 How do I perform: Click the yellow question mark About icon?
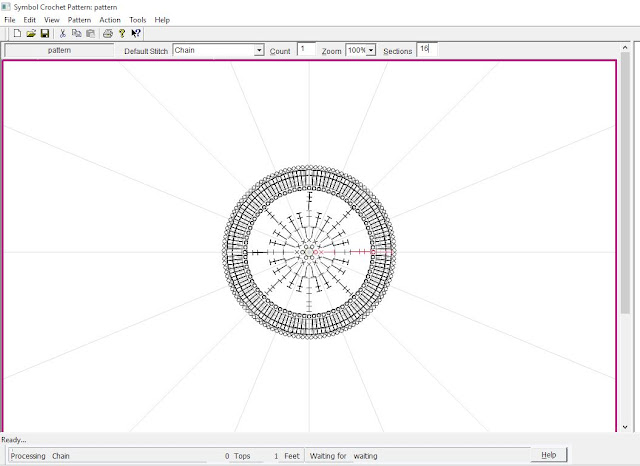(122, 33)
